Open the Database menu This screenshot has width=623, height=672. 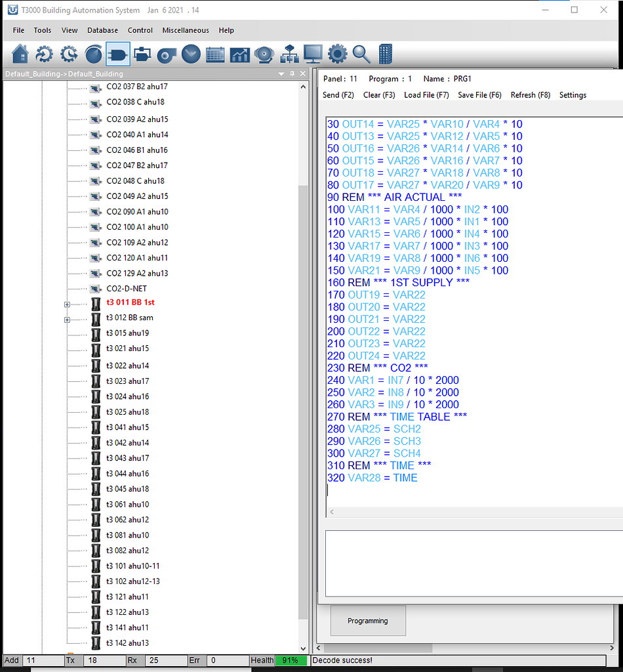click(x=102, y=30)
